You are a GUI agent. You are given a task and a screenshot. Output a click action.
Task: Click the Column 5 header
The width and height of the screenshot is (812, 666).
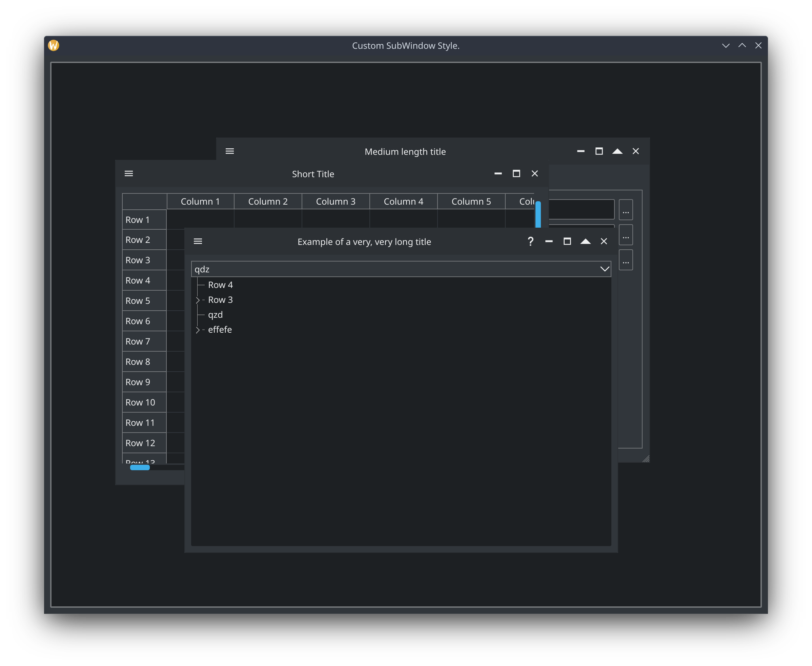point(471,202)
